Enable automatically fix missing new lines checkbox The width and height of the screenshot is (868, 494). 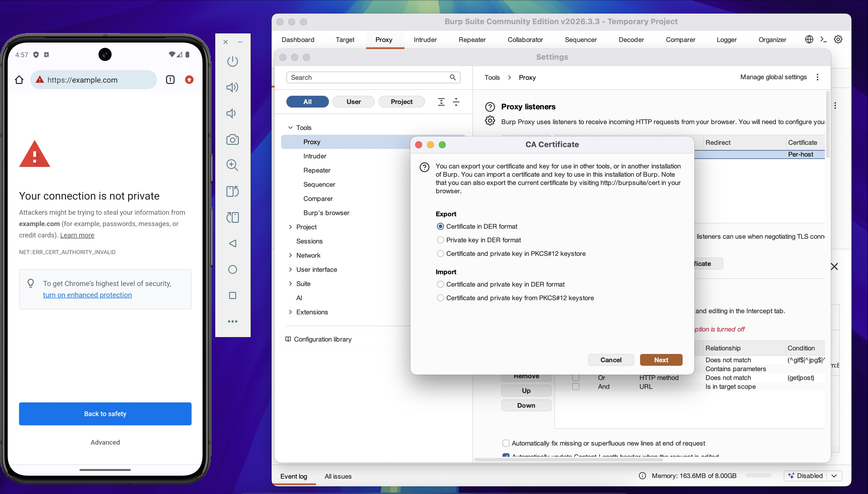coord(506,443)
